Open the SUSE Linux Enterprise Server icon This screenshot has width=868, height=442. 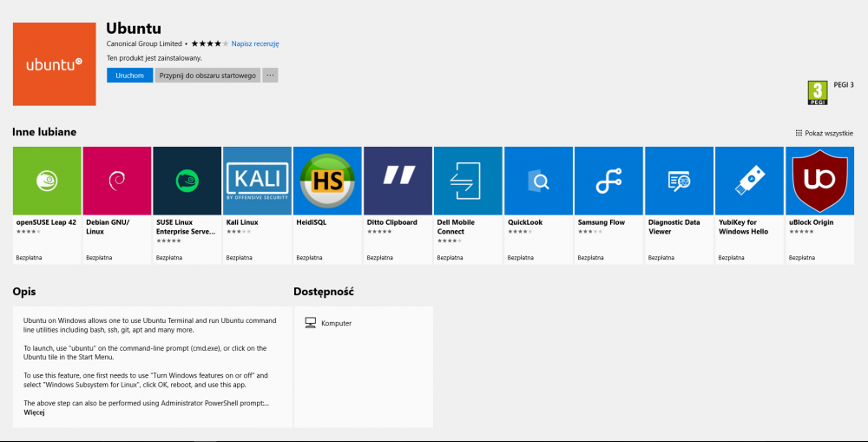coord(187,181)
